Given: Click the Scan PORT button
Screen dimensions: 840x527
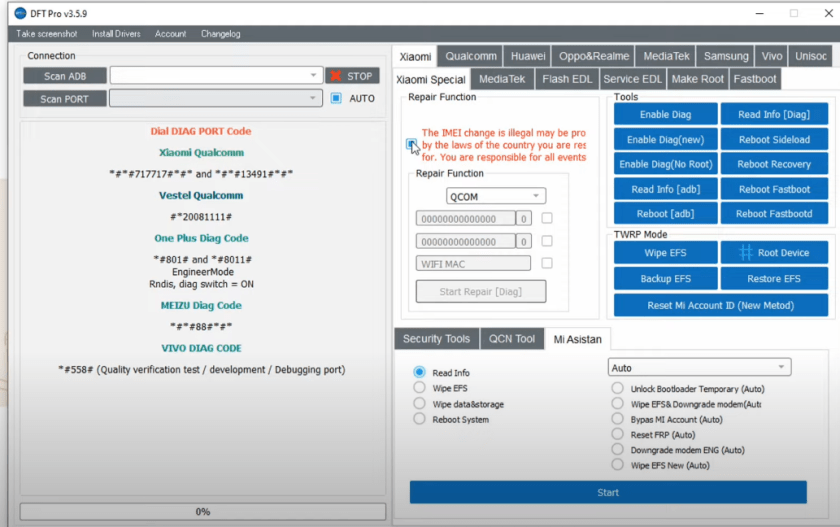Looking at the screenshot, I should pyautogui.click(x=65, y=99).
